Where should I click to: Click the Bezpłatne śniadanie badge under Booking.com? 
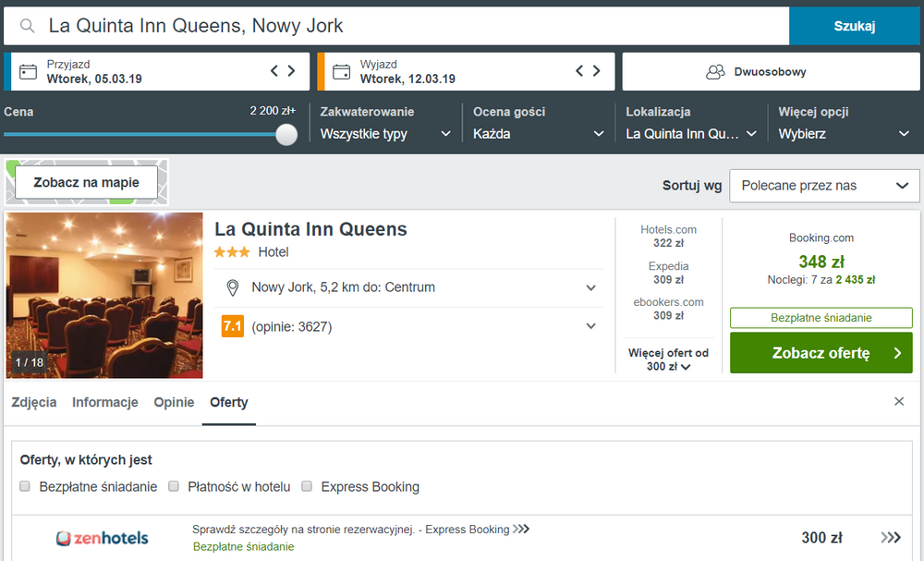(821, 318)
